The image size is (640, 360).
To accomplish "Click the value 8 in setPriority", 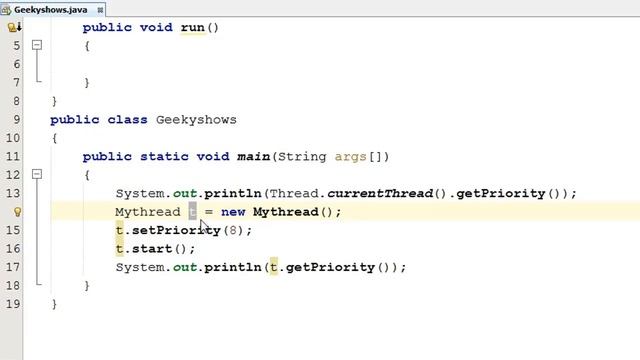I will click(x=233, y=231).
